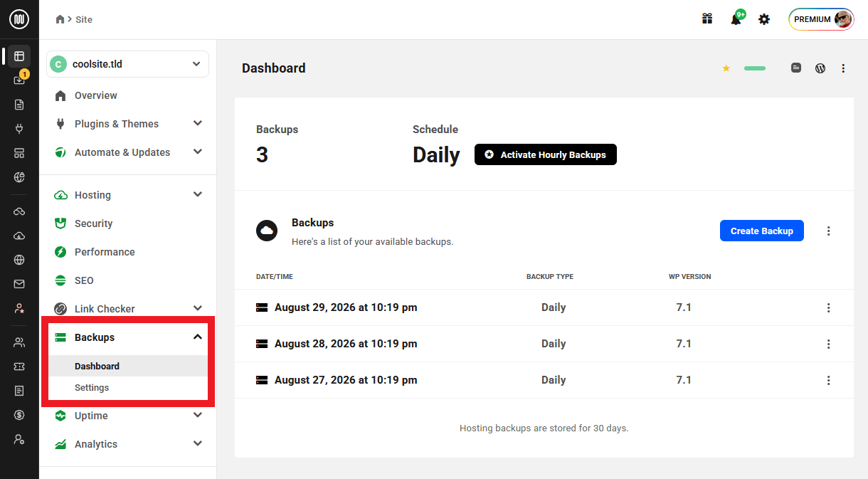This screenshot has height=479, width=868.
Task: Open the plug icon in the dark rail
Action: [19, 129]
